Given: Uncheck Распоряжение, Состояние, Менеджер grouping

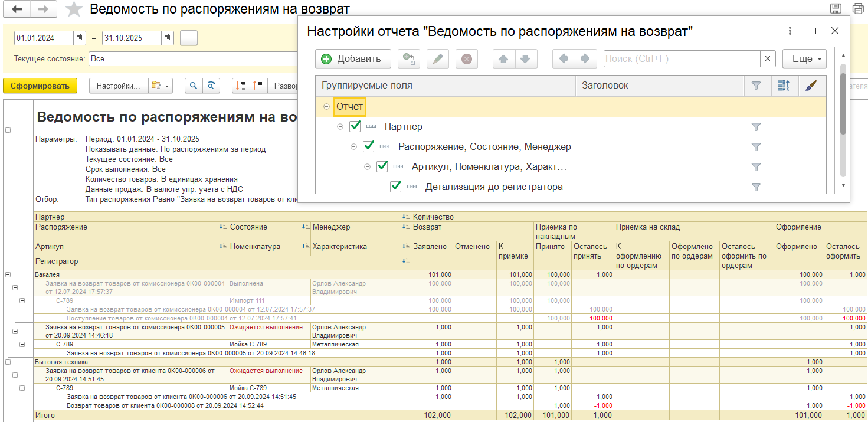Looking at the screenshot, I should click(369, 146).
